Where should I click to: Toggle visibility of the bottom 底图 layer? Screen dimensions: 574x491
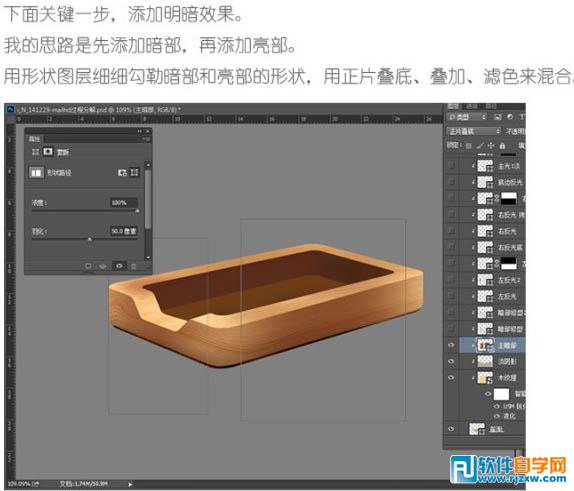pos(451,428)
